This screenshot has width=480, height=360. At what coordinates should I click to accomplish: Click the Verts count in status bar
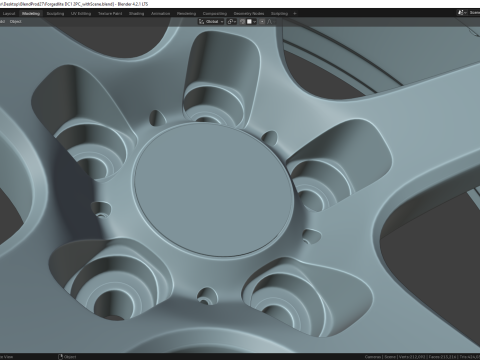tap(411, 357)
